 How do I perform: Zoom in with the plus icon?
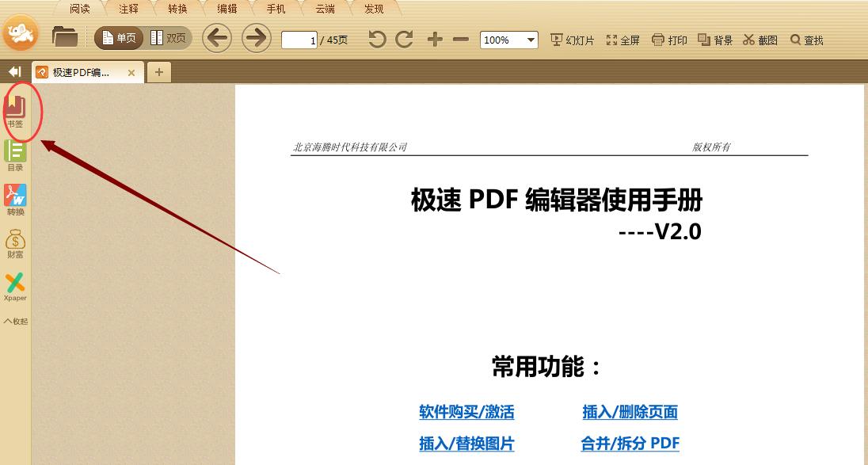click(435, 40)
